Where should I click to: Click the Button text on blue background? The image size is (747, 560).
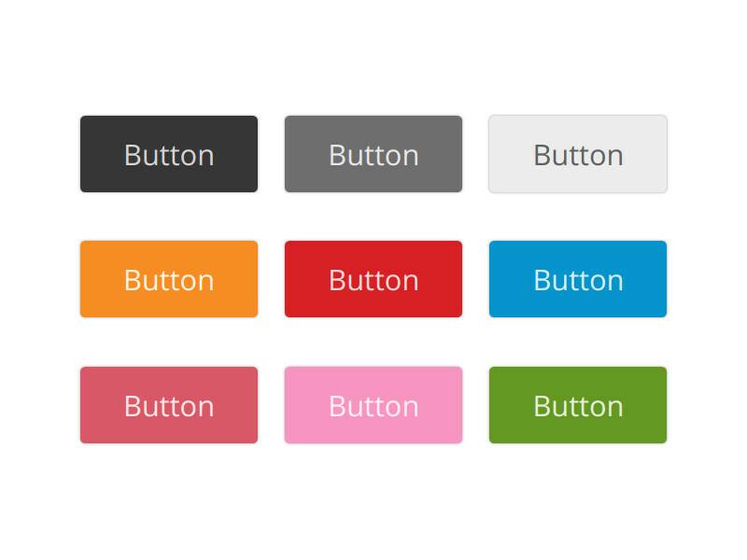click(x=578, y=280)
